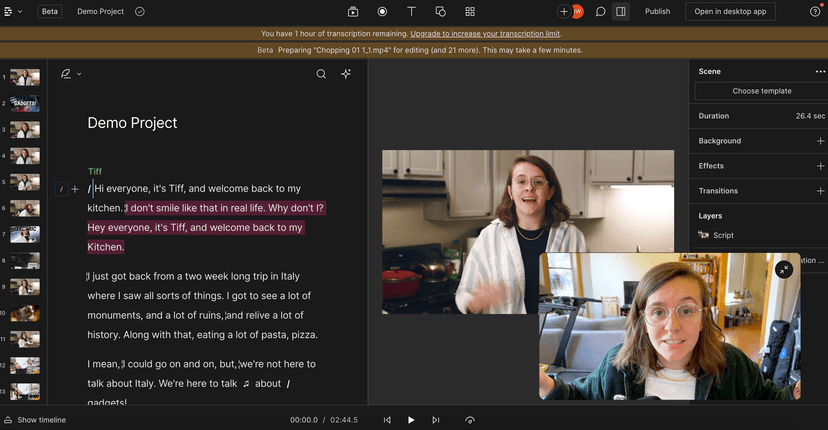
Task: Collapse the webcam overlay with minimize icon
Action: 784,269
